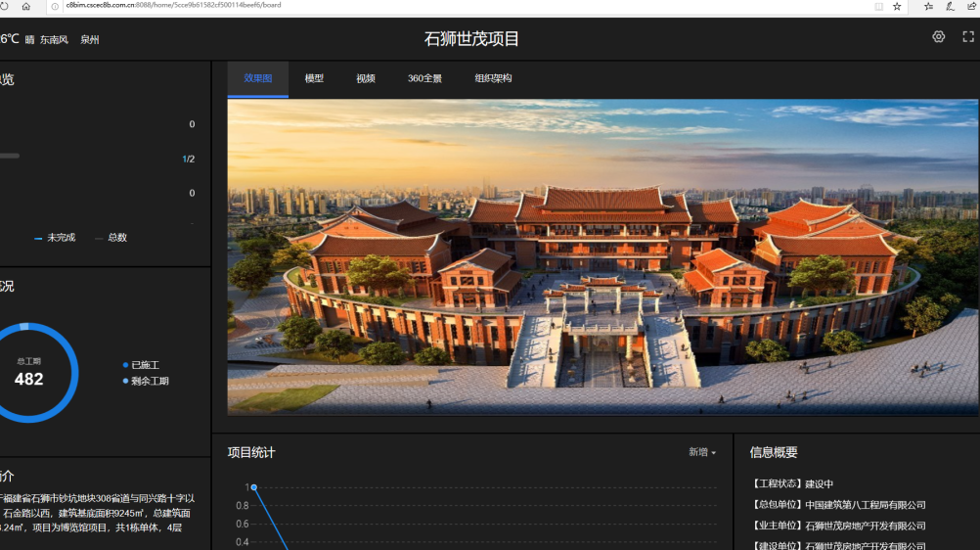Open the browser favorites hub
This screenshot has width=980, height=550.
[x=929, y=6]
